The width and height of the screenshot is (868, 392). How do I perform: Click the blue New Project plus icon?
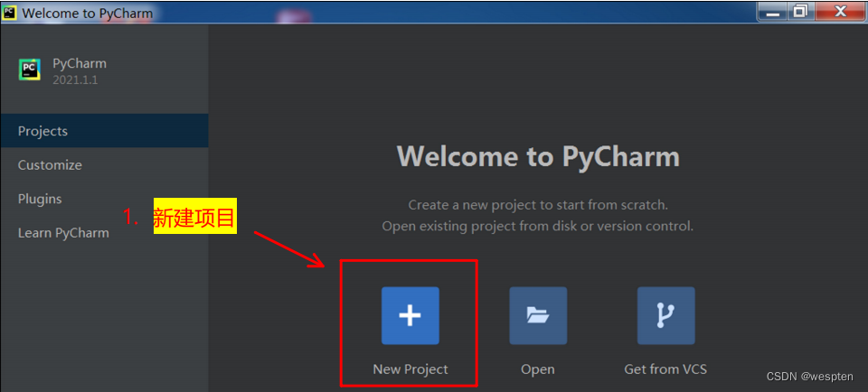coord(410,316)
